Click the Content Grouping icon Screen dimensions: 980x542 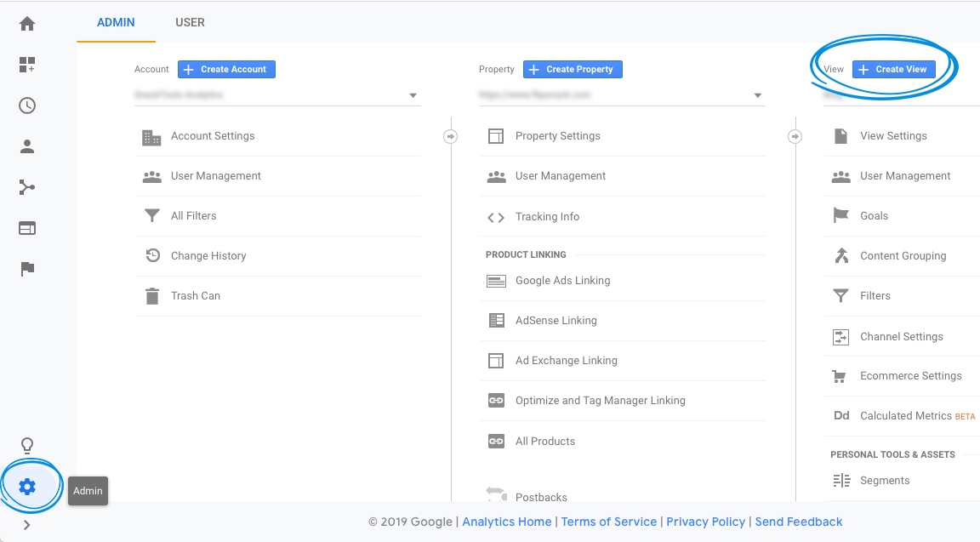[841, 255]
